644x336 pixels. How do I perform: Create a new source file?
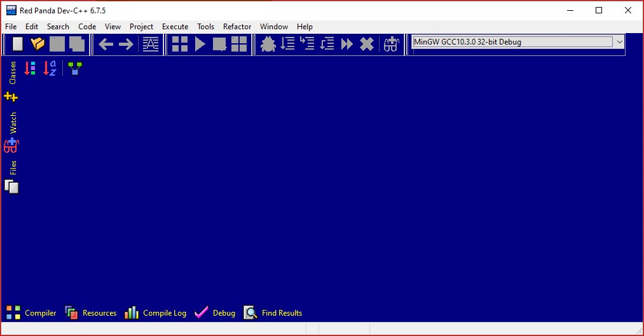[x=18, y=44]
